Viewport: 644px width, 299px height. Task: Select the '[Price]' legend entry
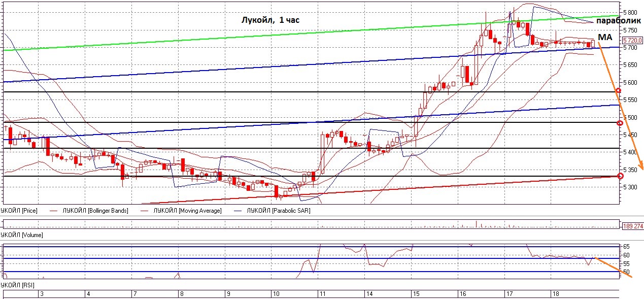click(19, 210)
